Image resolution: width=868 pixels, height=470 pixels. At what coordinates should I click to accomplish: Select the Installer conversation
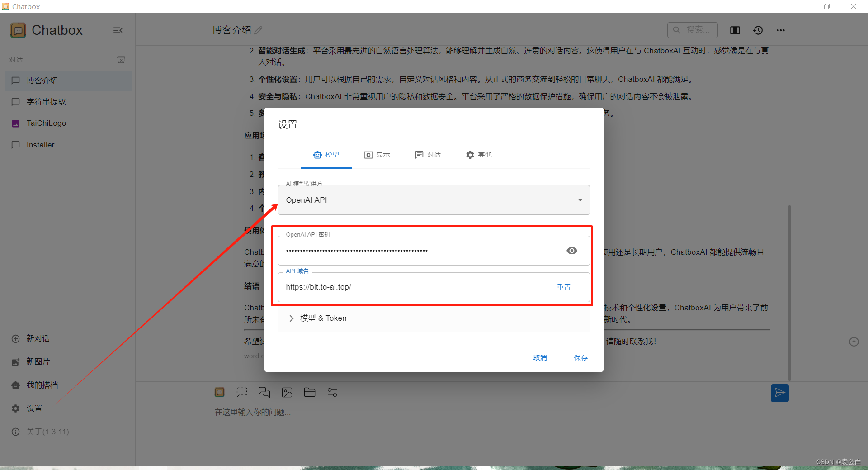coord(69,145)
